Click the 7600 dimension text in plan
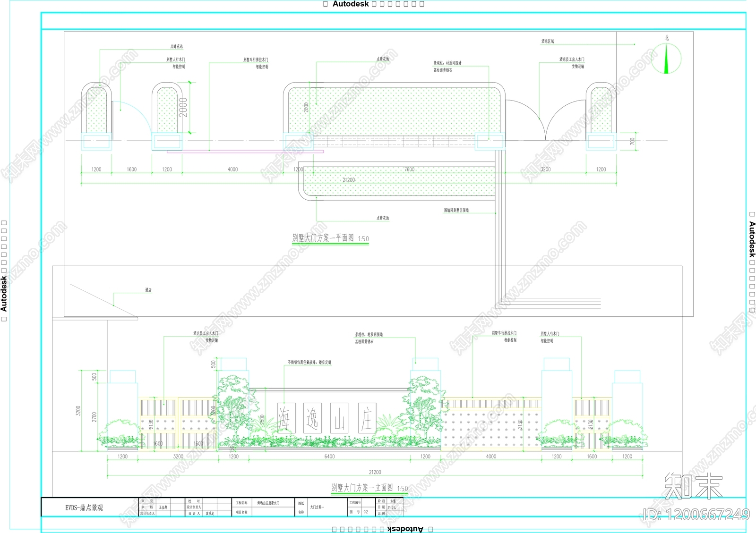Screen dimensions: 756x533 tap(409, 169)
